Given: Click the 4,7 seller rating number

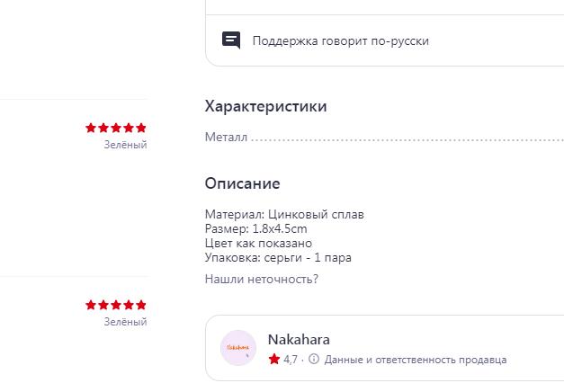Looking at the screenshot, I should tap(290, 360).
